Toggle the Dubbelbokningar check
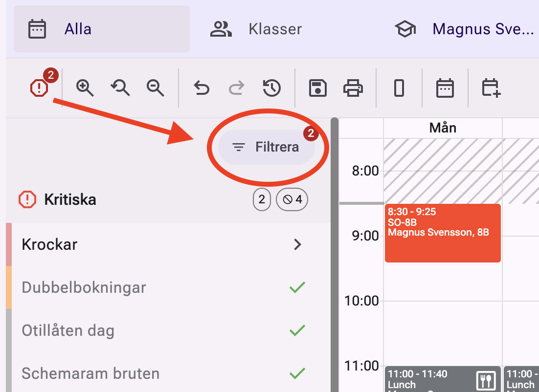The width and height of the screenshot is (539, 392). pos(297,287)
